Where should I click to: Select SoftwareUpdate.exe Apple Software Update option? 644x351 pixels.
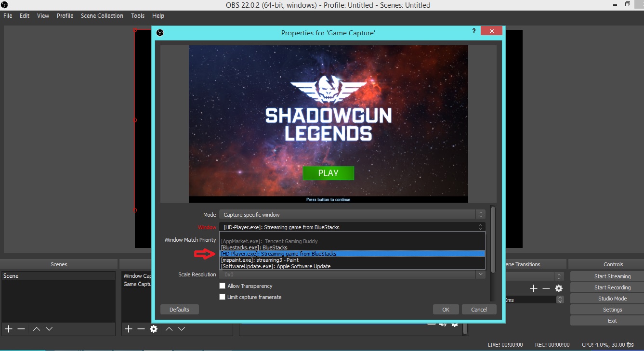352,266
